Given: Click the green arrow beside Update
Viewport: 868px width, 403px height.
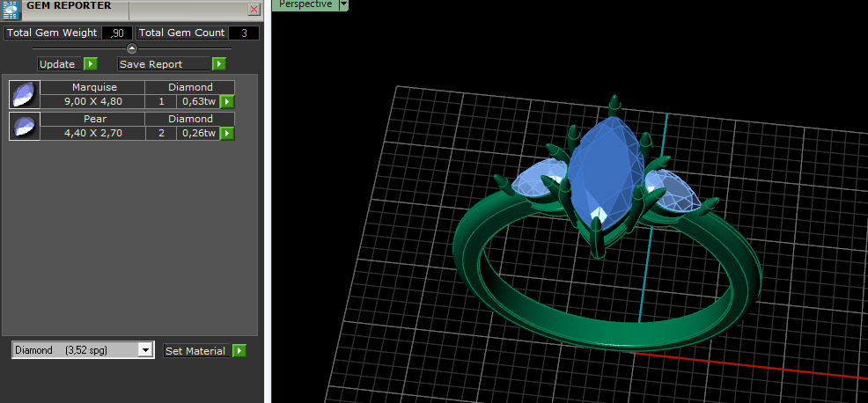Looking at the screenshot, I should click(x=91, y=64).
